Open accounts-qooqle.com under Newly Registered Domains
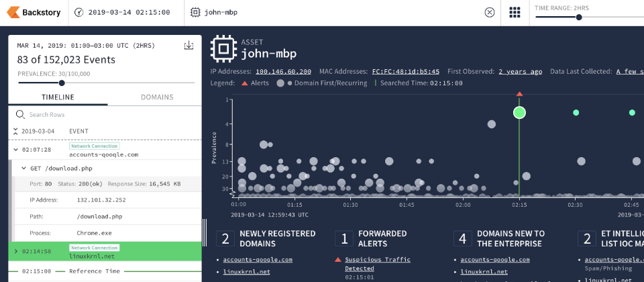This screenshot has width=644, height=282. [258, 259]
